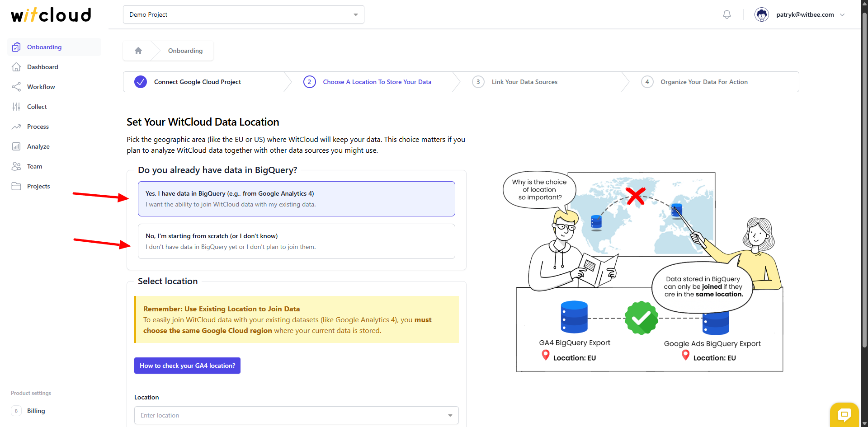Screen dimensions: 868x427
Task: Click the Process trend-line icon
Action: click(16, 127)
